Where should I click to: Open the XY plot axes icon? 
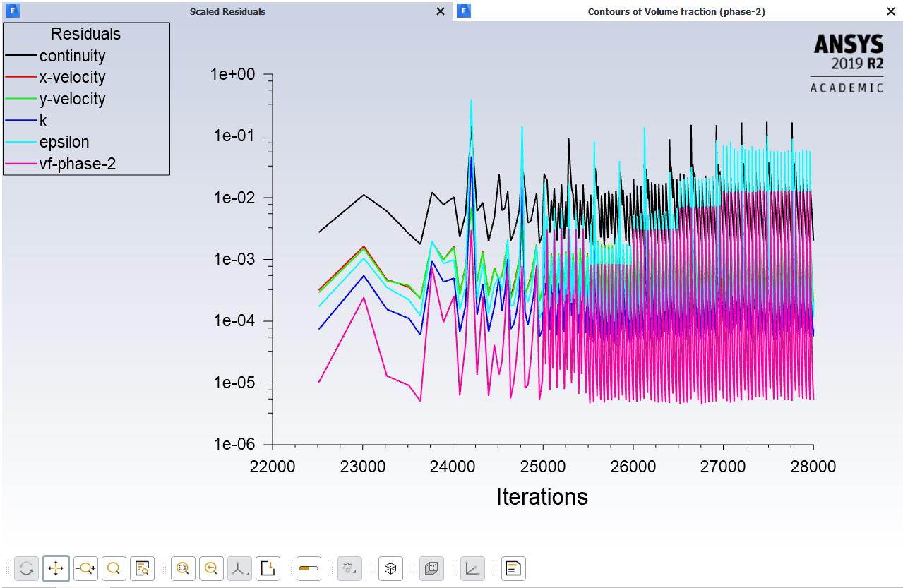click(x=472, y=568)
